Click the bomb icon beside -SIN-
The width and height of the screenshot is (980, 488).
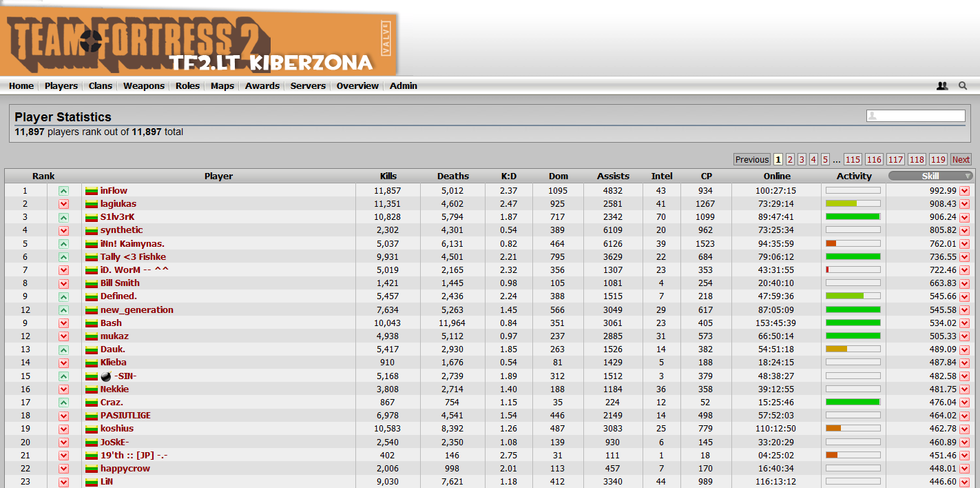point(106,376)
